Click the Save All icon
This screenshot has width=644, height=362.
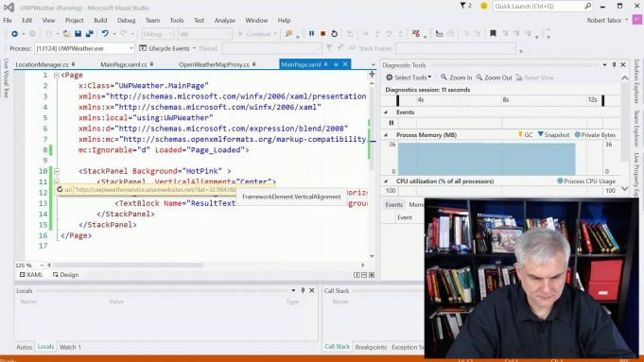click(89, 34)
